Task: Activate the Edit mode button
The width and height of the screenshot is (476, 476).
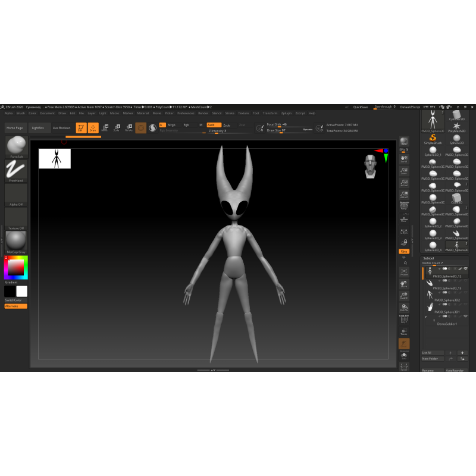Action: pos(81,127)
